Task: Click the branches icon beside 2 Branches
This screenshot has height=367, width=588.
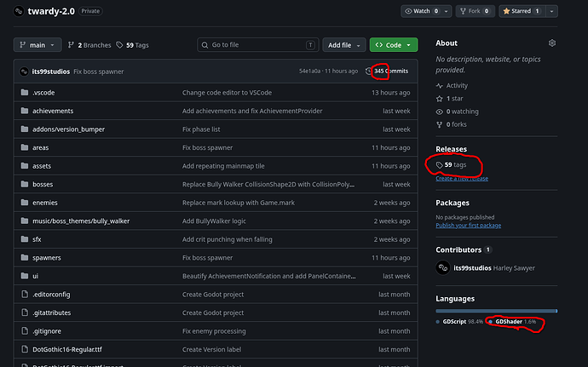Action: pos(71,45)
